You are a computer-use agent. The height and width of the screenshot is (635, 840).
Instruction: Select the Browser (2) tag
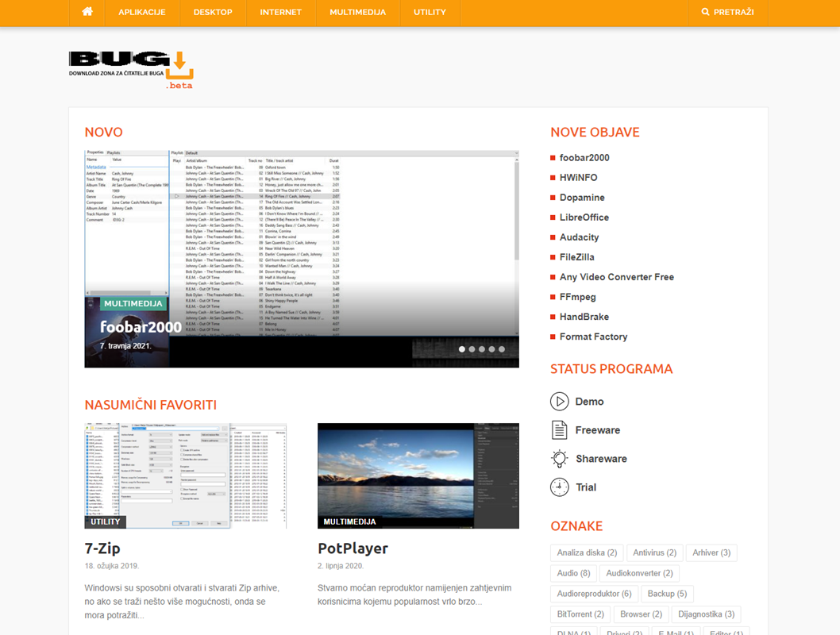641,614
